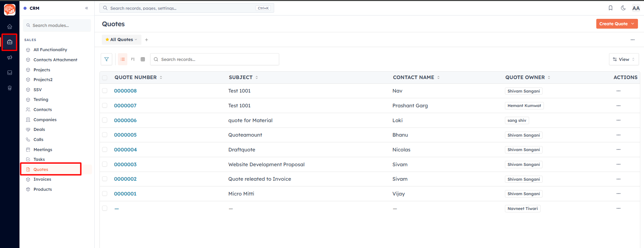The width and height of the screenshot is (644, 248).
Task: Switch to kanban view icon
Action: pyautogui.click(x=133, y=59)
